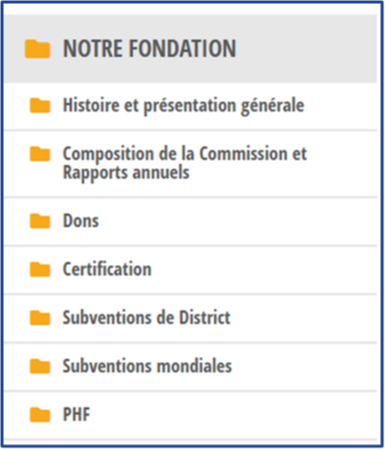Click the Certification folder icon
385x449 pixels.
coord(40,269)
